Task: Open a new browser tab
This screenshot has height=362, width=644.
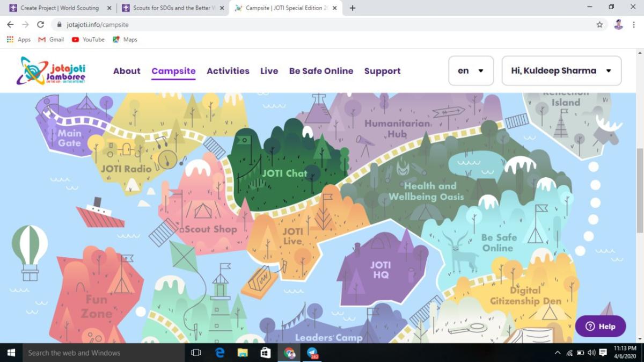Action: (x=353, y=8)
